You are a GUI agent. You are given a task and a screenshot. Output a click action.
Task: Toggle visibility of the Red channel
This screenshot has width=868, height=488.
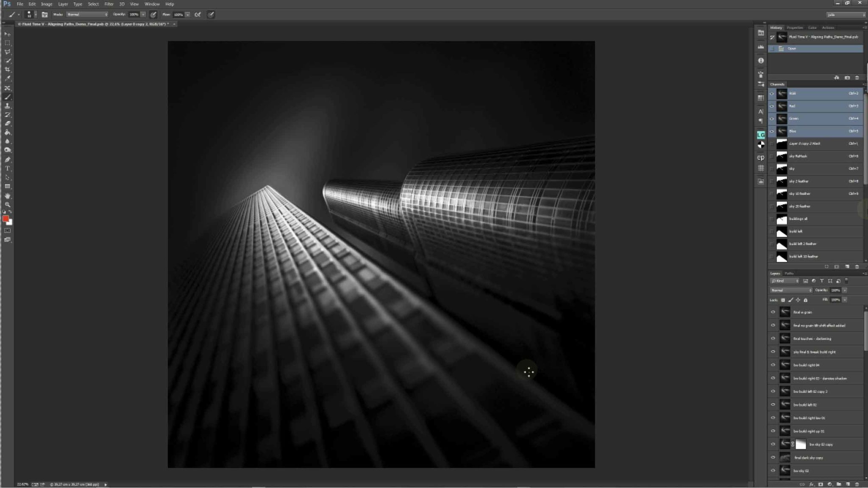click(772, 106)
